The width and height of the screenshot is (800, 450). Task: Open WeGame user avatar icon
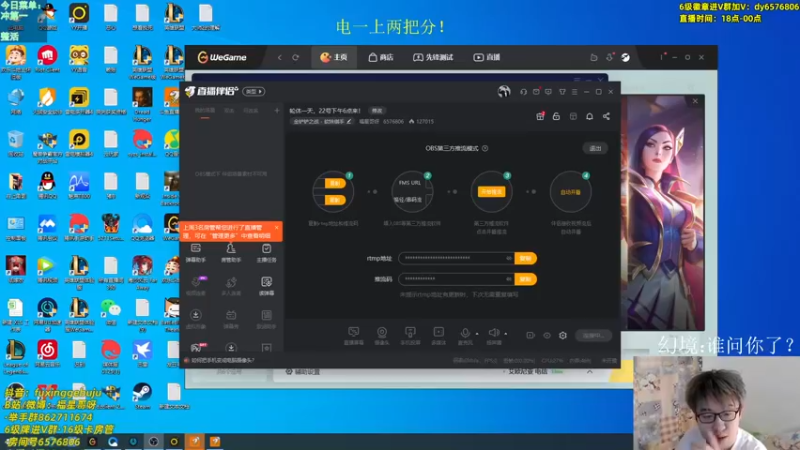pos(626,57)
